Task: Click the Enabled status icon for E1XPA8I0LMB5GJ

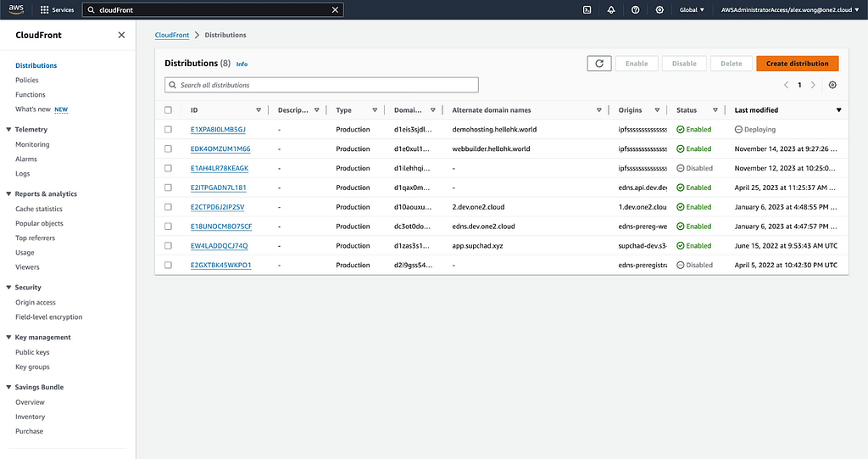Action: 681,129
